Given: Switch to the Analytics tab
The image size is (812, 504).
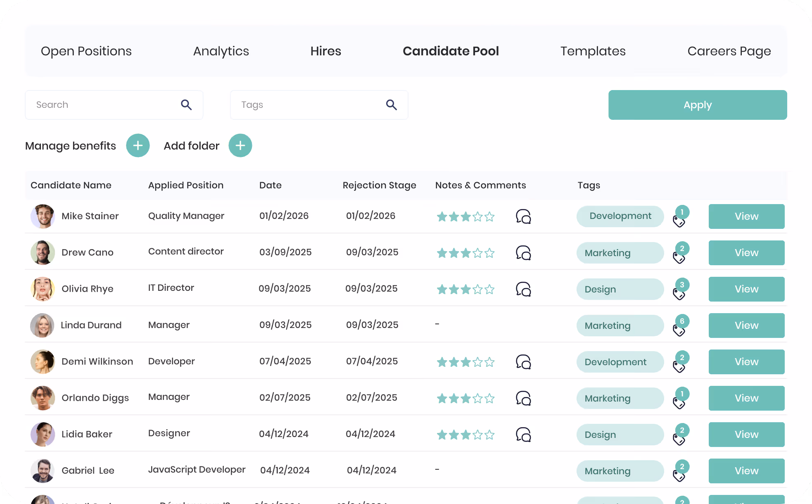Looking at the screenshot, I should (221, 51).
